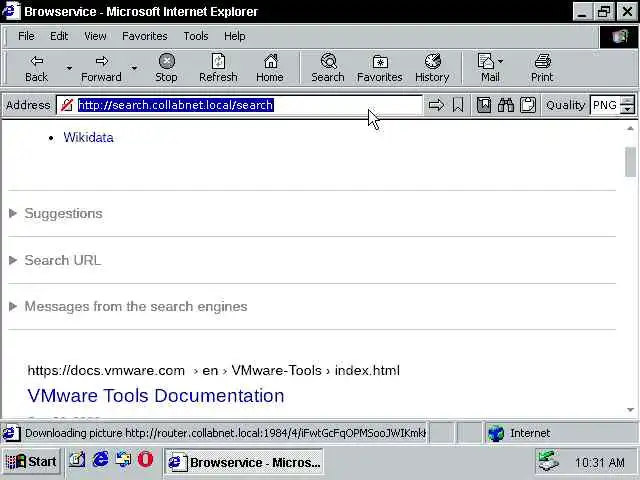Open the Favorites menu
The height and width of the screenshot is (480, 640).
pos(145,36)
